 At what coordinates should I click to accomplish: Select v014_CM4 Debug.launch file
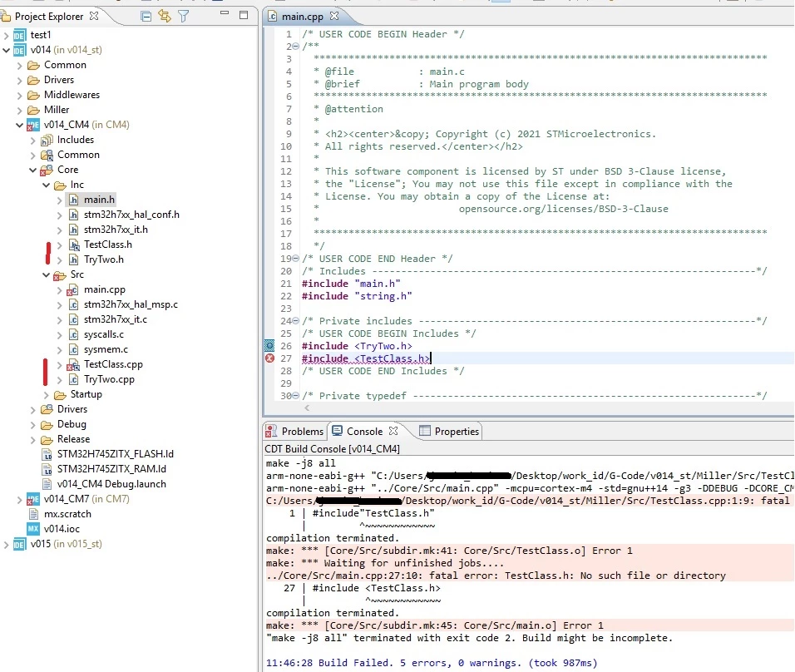(111, 484)
